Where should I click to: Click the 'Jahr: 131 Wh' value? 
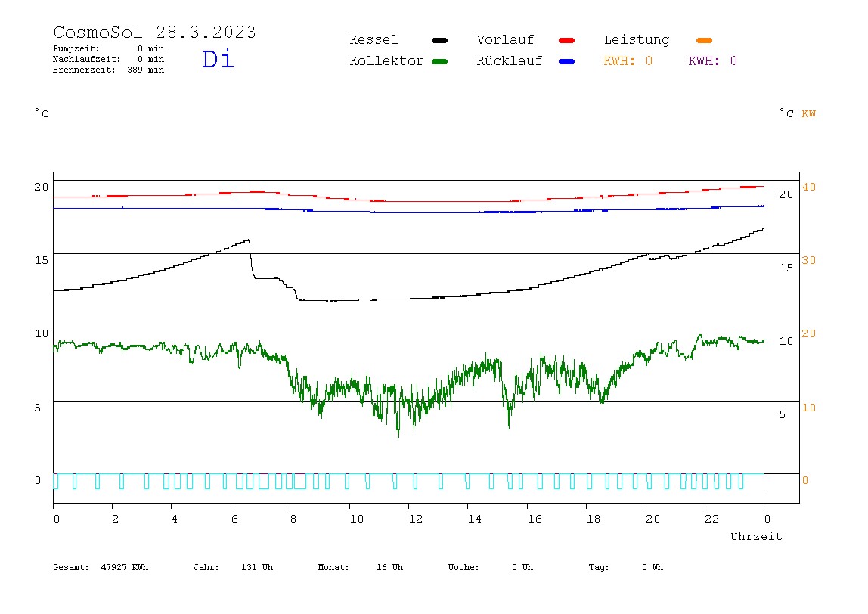pos(233,567)
